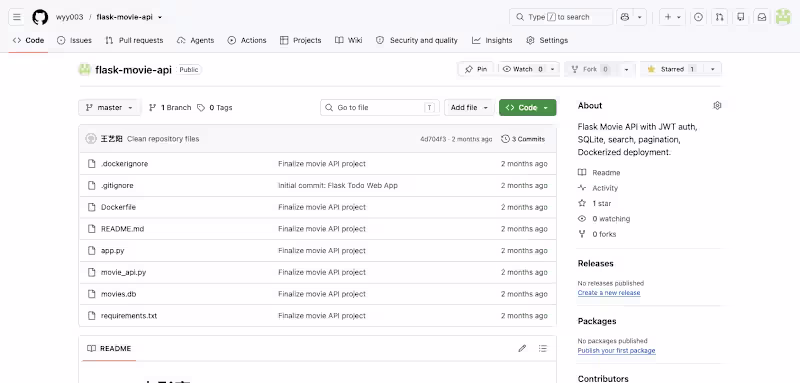The image size is (800, 383).
Task: Click the history clock icon by 3 Commits
Action: (x=505, y=139)
